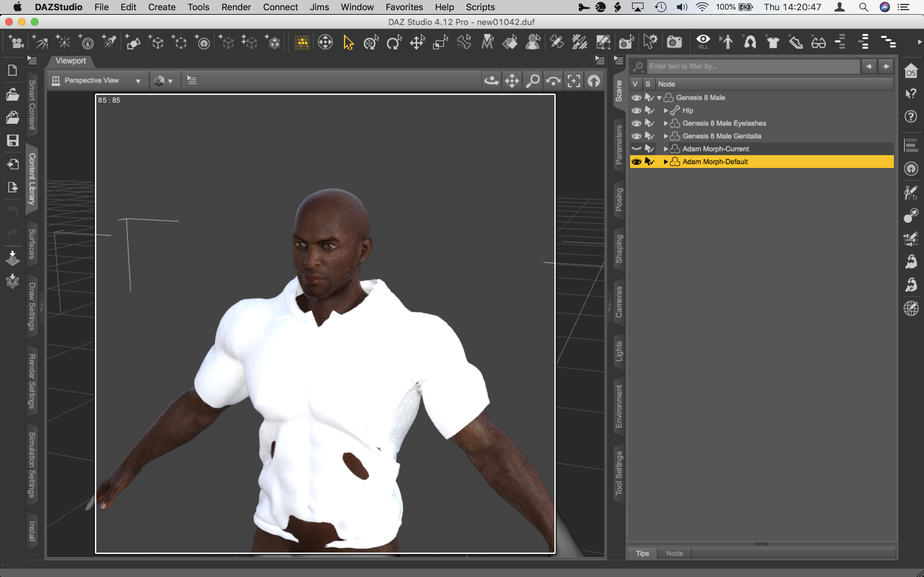Open the Render menu
924x577 pixels.
tap(236, 7)
